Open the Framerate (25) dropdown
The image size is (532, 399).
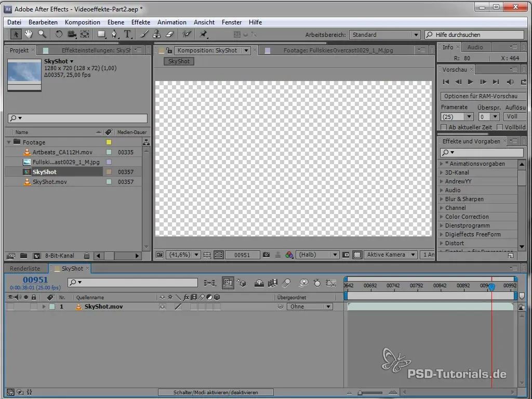[457, 117]
